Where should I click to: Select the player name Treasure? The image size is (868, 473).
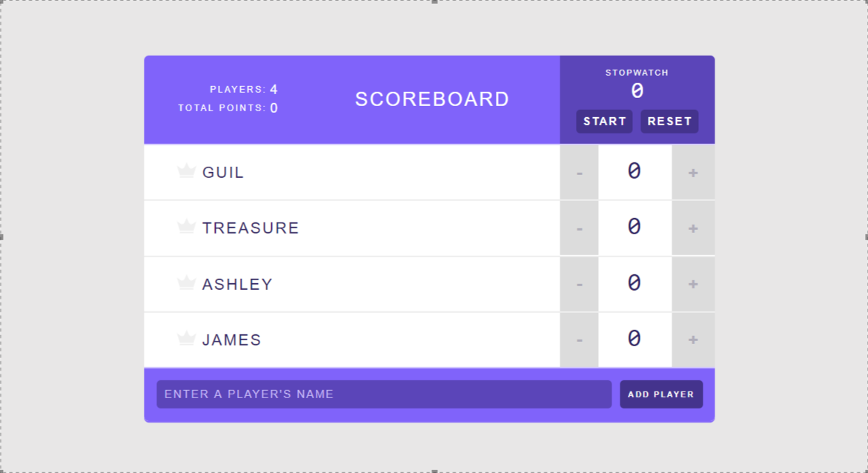pos(251,228)
